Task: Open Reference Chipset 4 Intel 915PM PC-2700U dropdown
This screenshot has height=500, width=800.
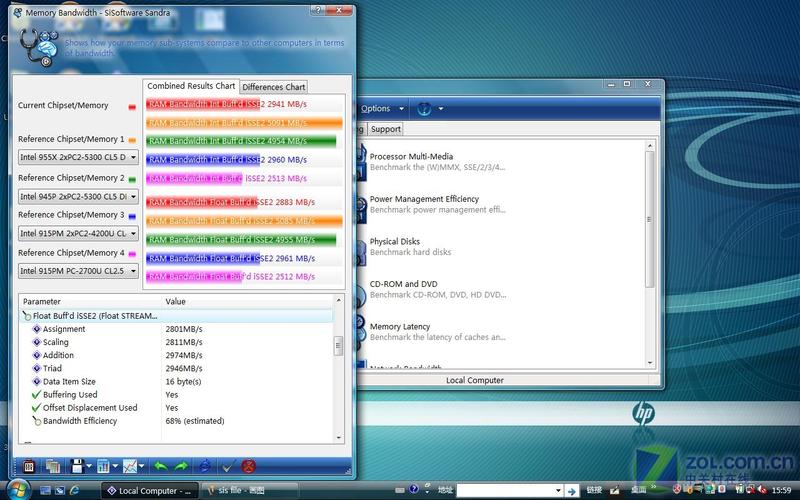Action: [x=78, y=271]
